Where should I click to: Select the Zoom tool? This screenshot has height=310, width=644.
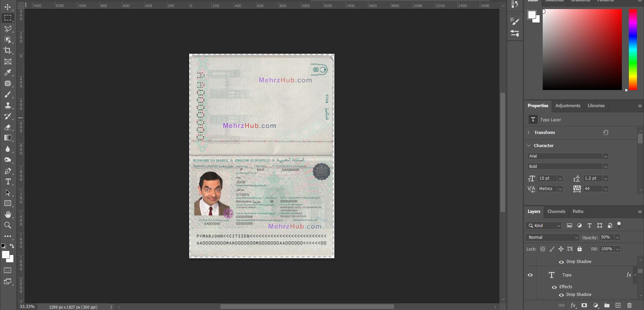[x=8, y=225]
